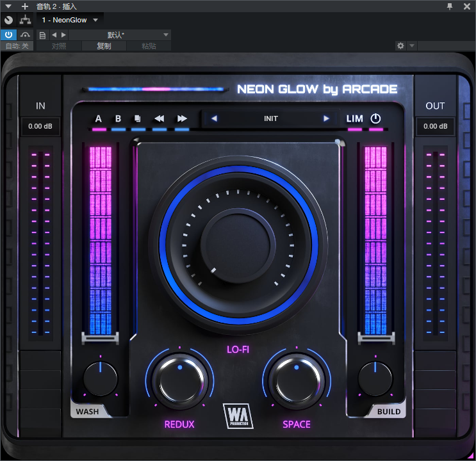Select preset slot B
476x461 pixels.
point(118,118)
